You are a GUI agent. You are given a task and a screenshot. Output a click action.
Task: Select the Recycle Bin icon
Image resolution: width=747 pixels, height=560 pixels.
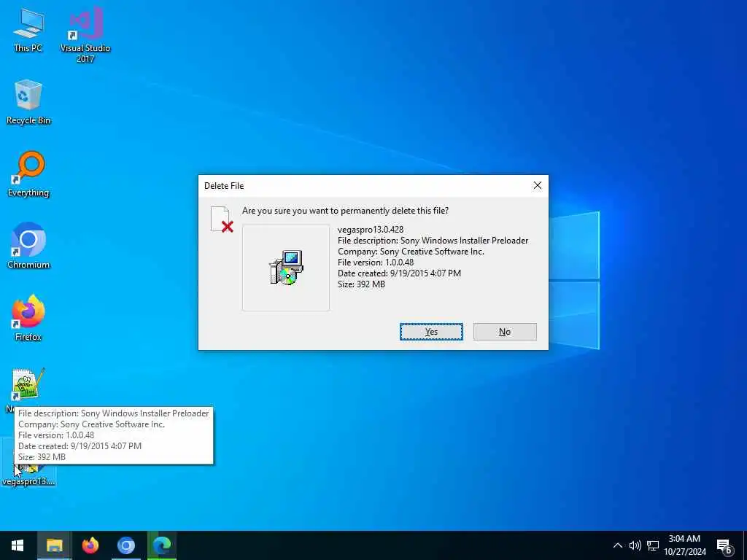coord(28,102)
